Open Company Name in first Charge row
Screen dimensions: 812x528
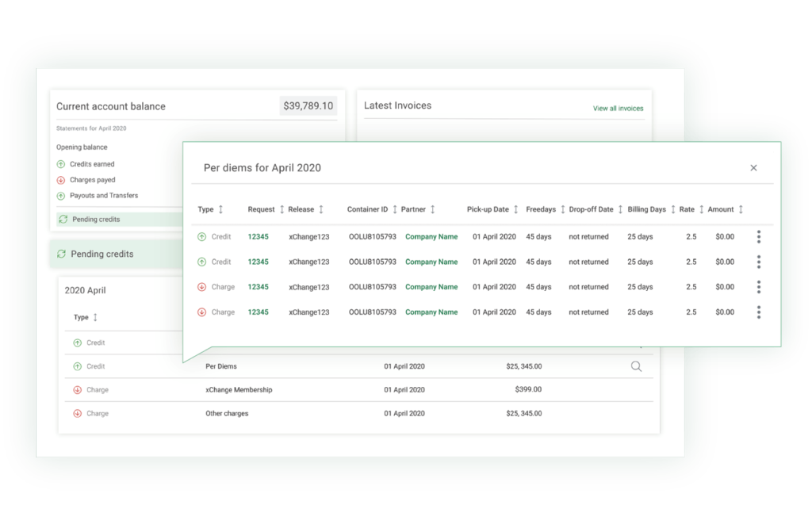tap(431, 287)
